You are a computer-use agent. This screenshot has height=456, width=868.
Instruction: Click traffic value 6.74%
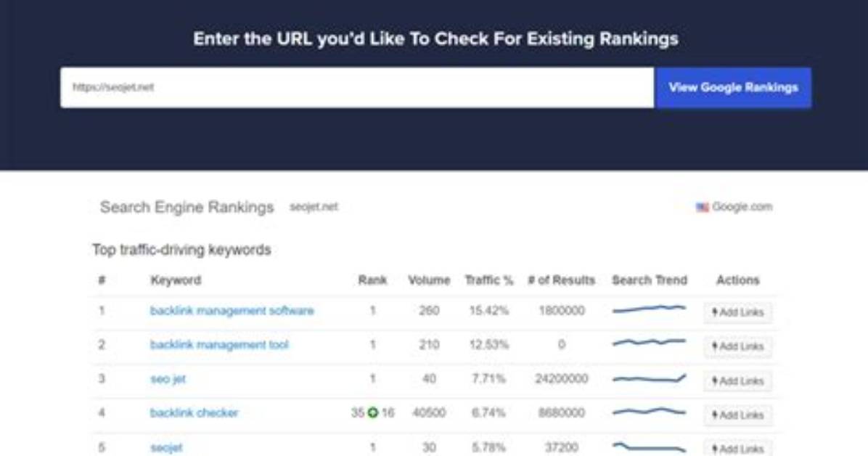tap(489, 412)
